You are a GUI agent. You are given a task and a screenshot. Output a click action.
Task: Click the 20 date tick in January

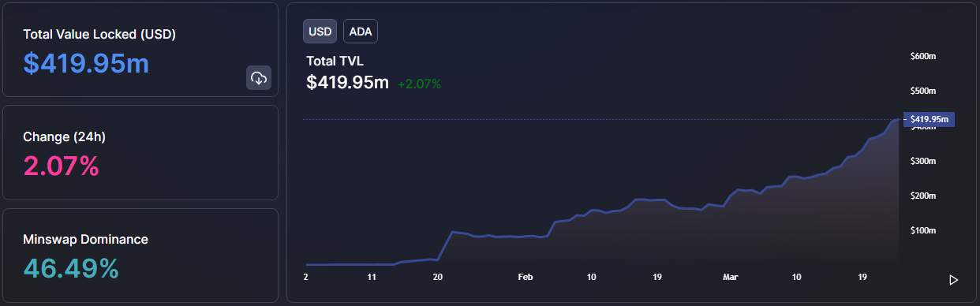(x=438, y=278)
